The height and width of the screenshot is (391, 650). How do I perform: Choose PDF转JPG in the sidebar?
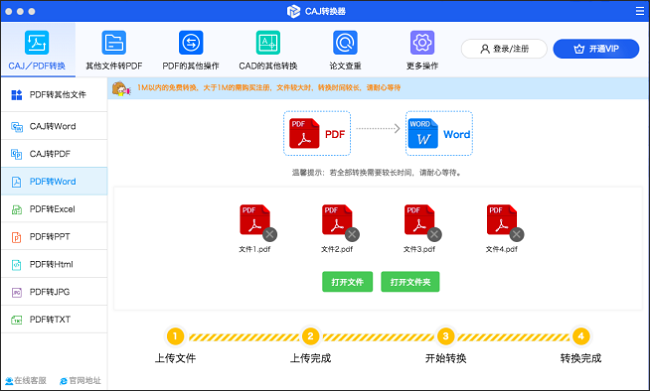click(54, 292)
